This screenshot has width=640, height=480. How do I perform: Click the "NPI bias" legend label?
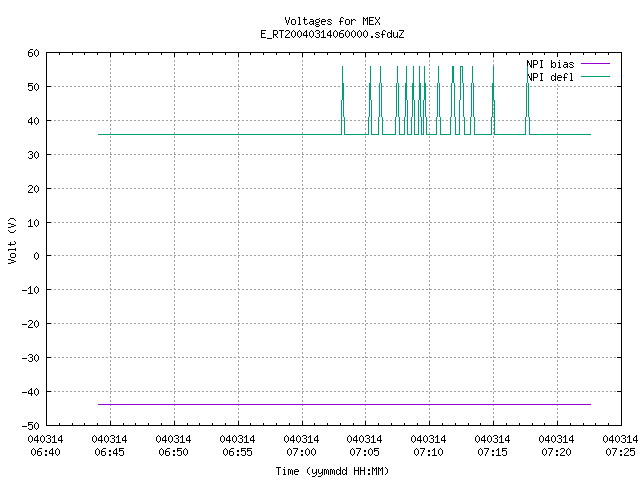coord(550,64)
